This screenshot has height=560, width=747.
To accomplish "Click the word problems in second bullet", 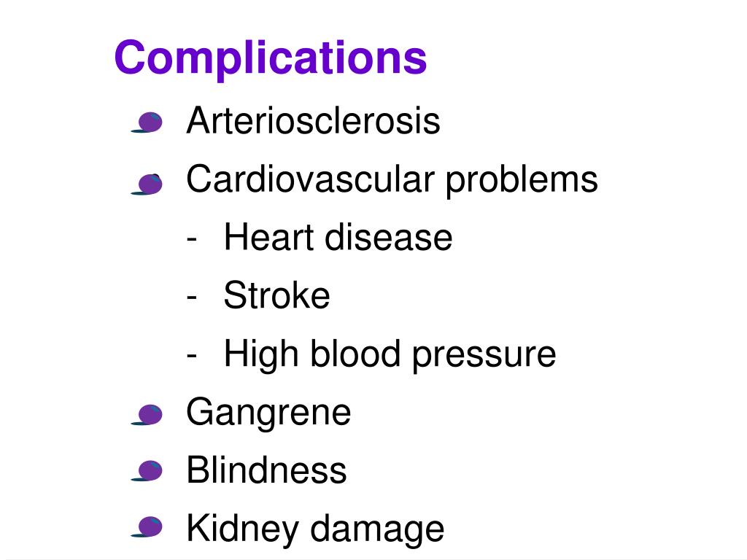I will (x=522, y=181).
